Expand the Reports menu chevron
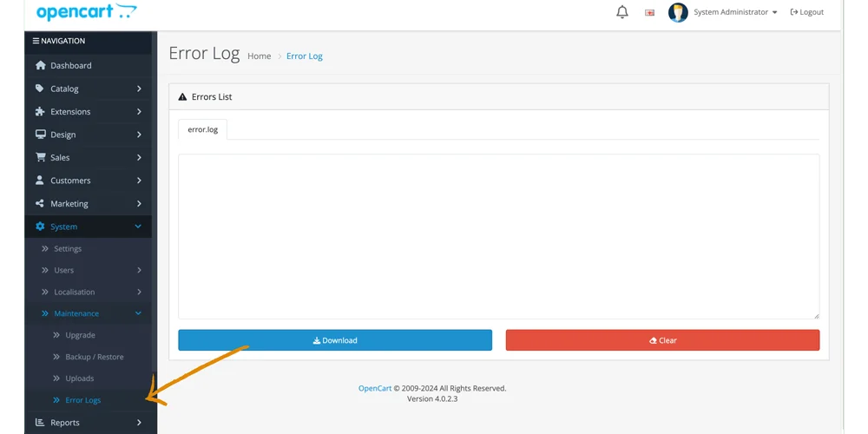The image size is (868, 434). pyautogui.click(x=139, y=423)
